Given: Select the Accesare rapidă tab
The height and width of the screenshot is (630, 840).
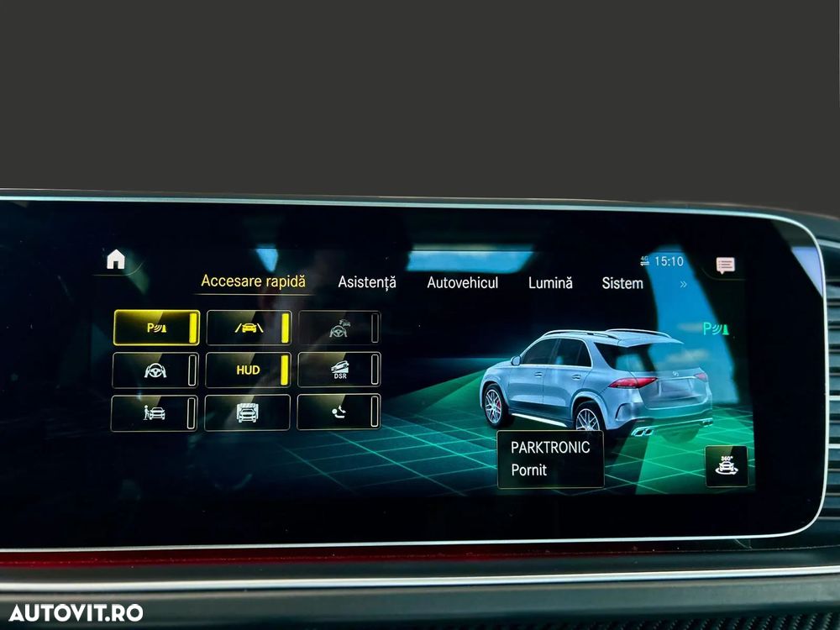Looking at the screenshot, I should tap(253, 281).
